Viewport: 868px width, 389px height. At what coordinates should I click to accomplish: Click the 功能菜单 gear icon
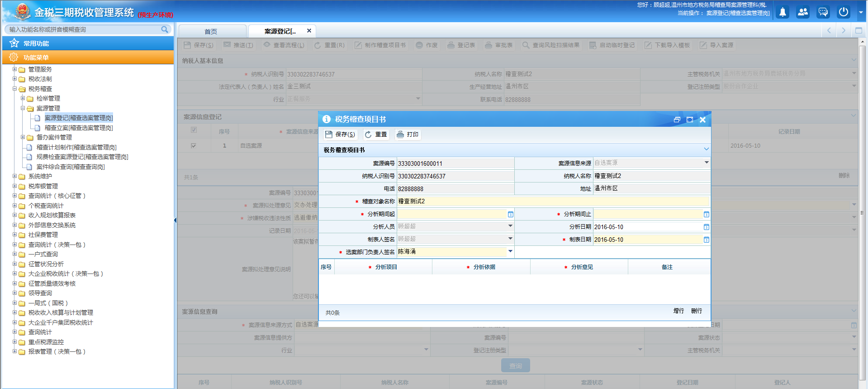[14, 57]
